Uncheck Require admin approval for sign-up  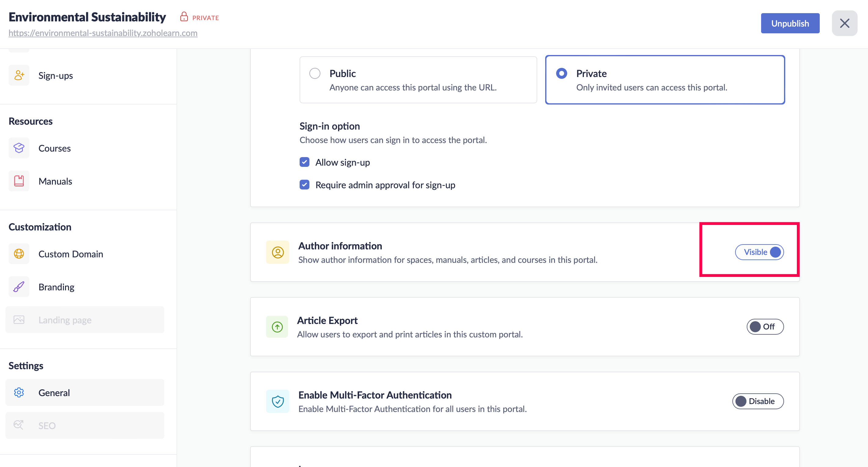coord(304,185)
